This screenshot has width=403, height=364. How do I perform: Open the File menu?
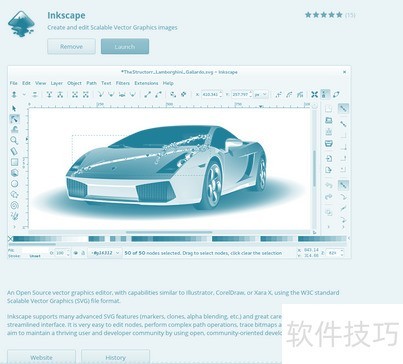pyautogui.click(x=14, y=83)
